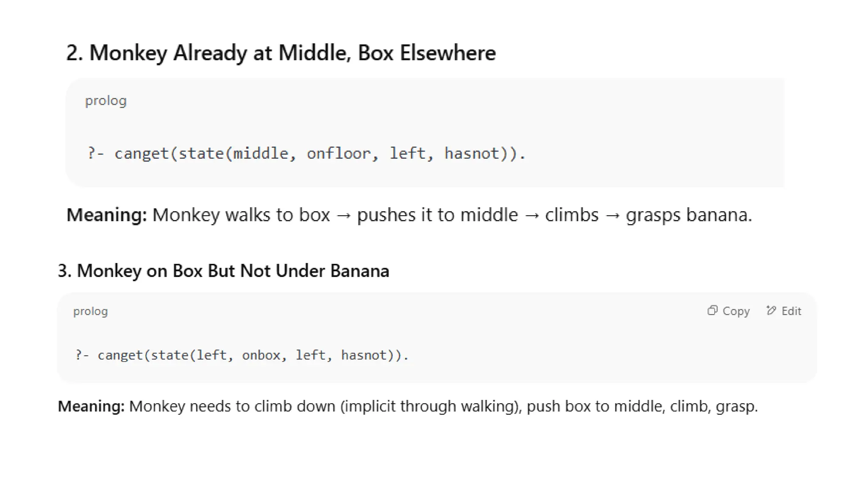Click the first code block's prolog label
The width and height of the screenshot is (868, 488).
[x=106, y=101]
